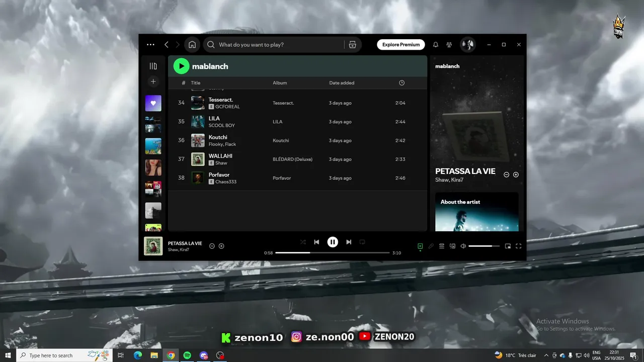Click the duration clock column header
This screenshot has width=644, height=362.
coord(401,83)
